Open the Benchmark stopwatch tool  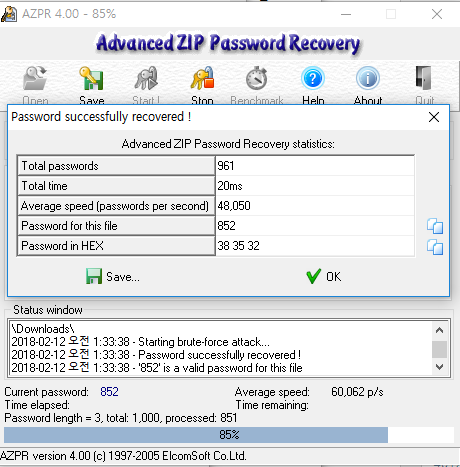[257, 78]
